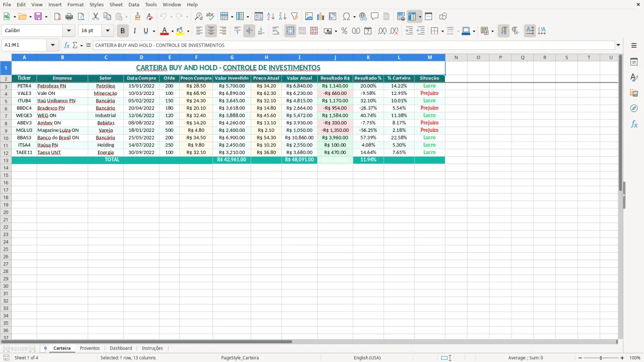644x362 pixels.
Task: Toggle AutoFilter funnel icon
Action: click(x=294, y=17)
